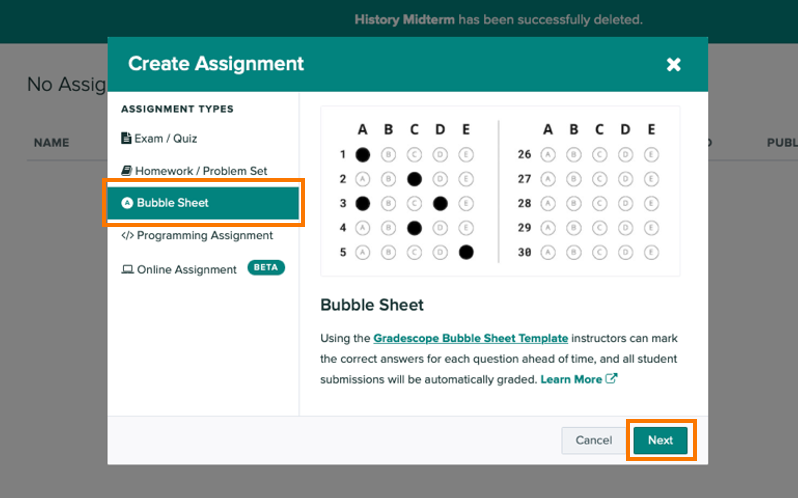798x498 pixels.
Task: Select Homework / Problem Set type
Action: click(x=194, y=171)
